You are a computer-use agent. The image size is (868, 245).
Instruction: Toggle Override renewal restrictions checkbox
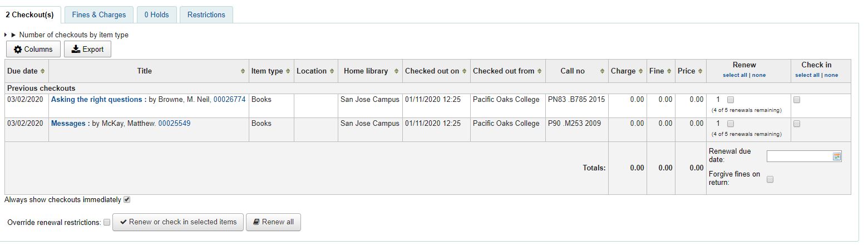(x=107, y=222)
